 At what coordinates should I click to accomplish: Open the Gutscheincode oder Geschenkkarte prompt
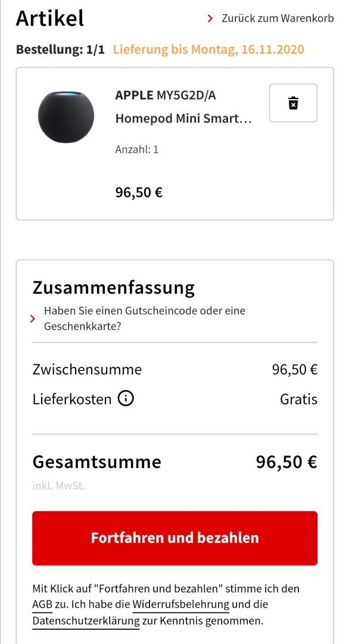tap(144, 318)
